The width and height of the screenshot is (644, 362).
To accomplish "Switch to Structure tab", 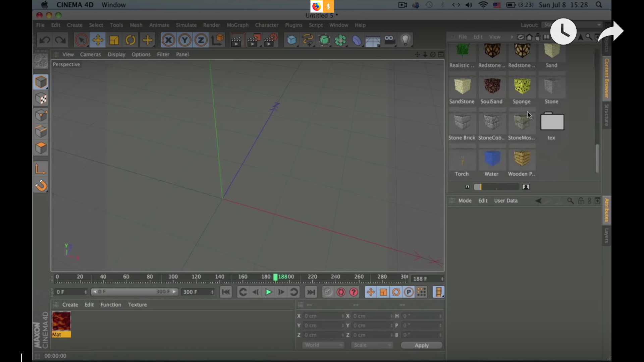I will click(x=606, y=115).
